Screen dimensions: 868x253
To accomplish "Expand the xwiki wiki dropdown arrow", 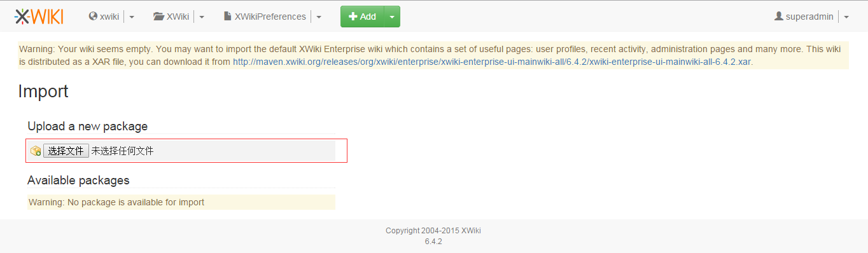I will [x=132, y=17].
